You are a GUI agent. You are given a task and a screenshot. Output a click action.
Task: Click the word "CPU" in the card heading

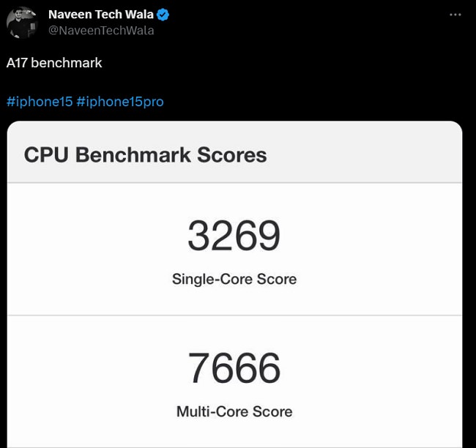click(47, 155)
